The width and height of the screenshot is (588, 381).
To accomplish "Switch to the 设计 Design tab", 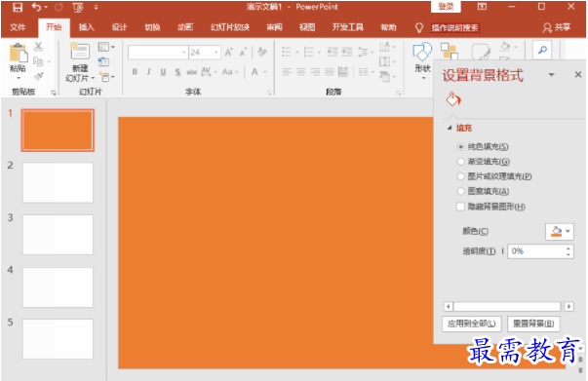I will coord(119,27).
